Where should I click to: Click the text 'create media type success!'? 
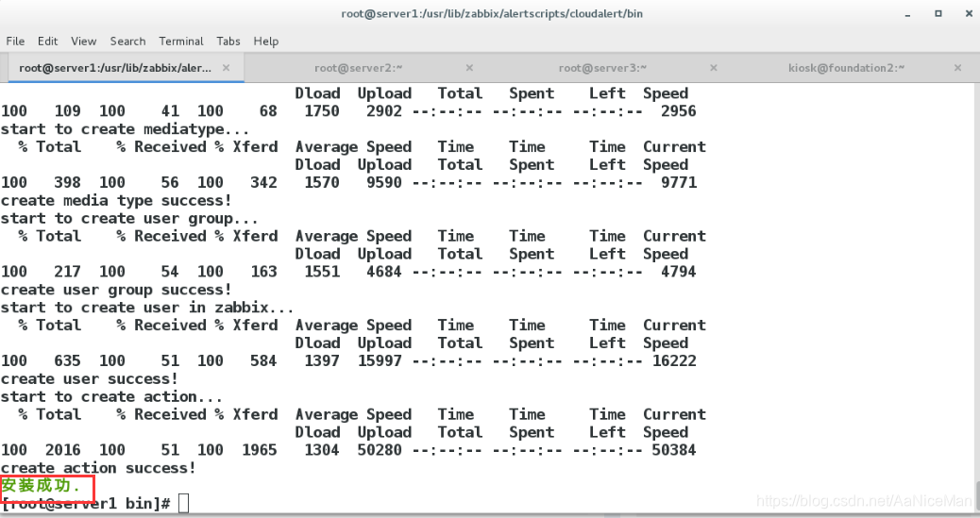(116, 201)
